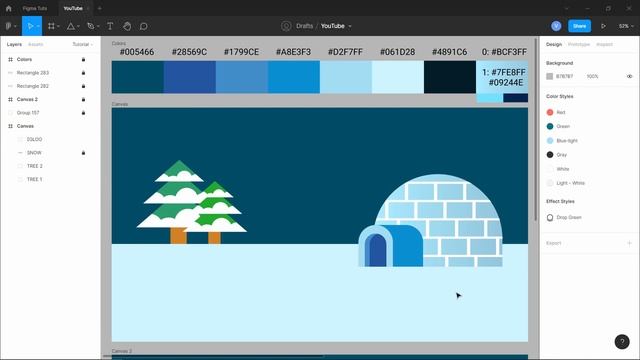
Task: Click the Light - White style label
Action: pyautogui.click(x=571, y=183)
